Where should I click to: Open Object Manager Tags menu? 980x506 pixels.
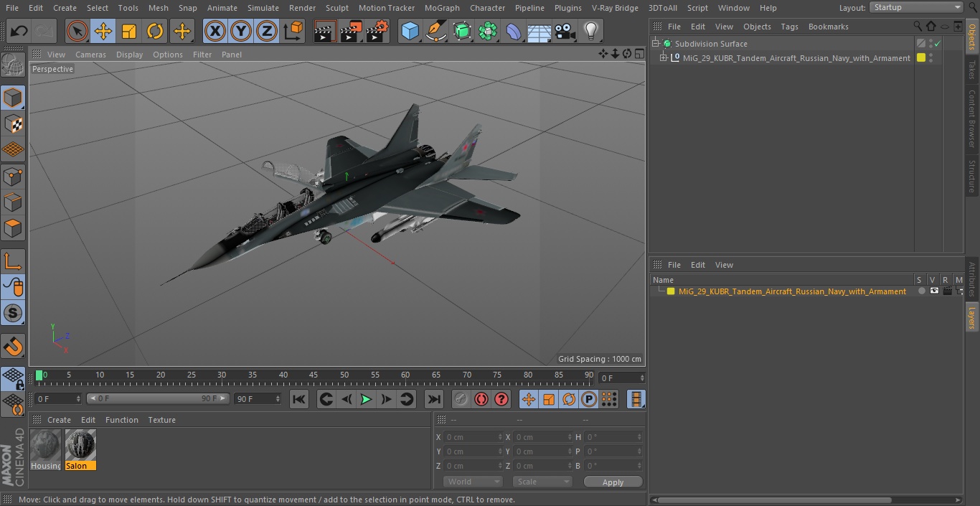click(789, 27)
